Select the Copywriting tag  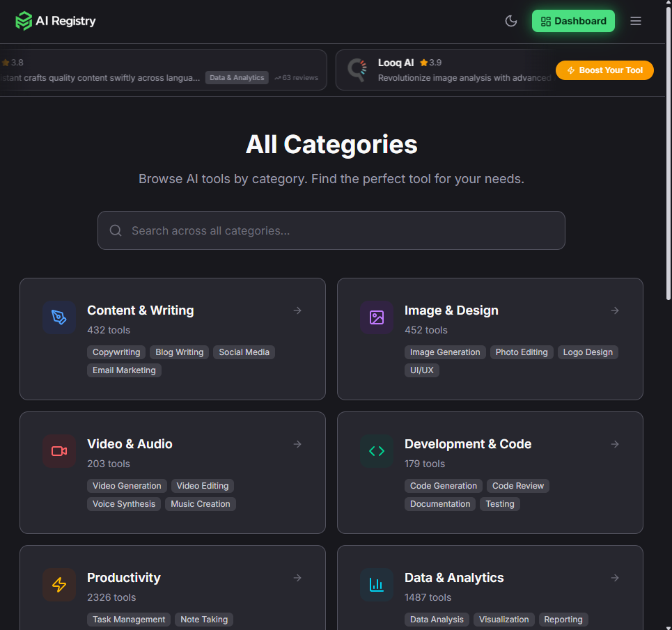[x=116, y=352]
